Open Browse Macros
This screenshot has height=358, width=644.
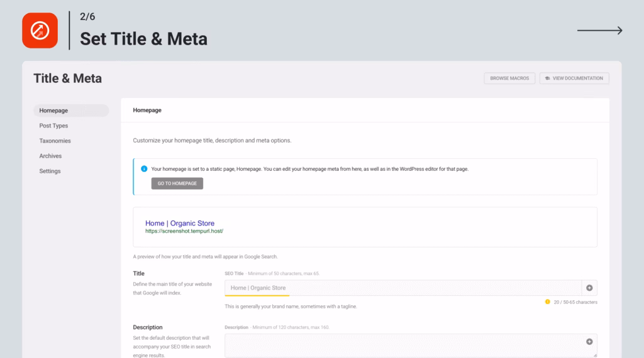pos(509,79)
